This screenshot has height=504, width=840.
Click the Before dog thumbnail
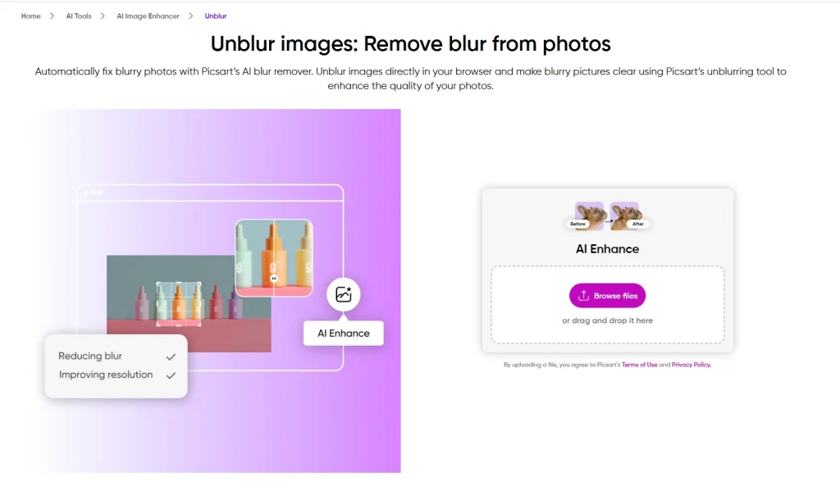point(588,216)
